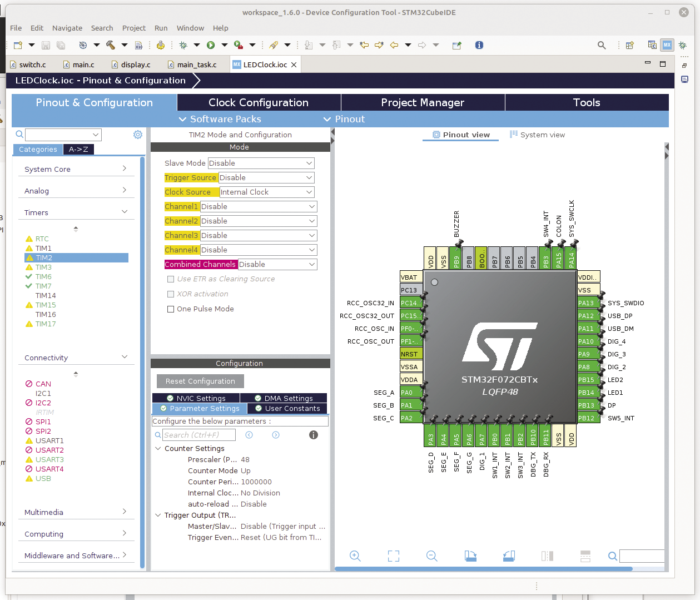Viewport: 700px width, 600px height.
Task: Click the magnifier search icon in toolbar
Action: pos(602,45)
